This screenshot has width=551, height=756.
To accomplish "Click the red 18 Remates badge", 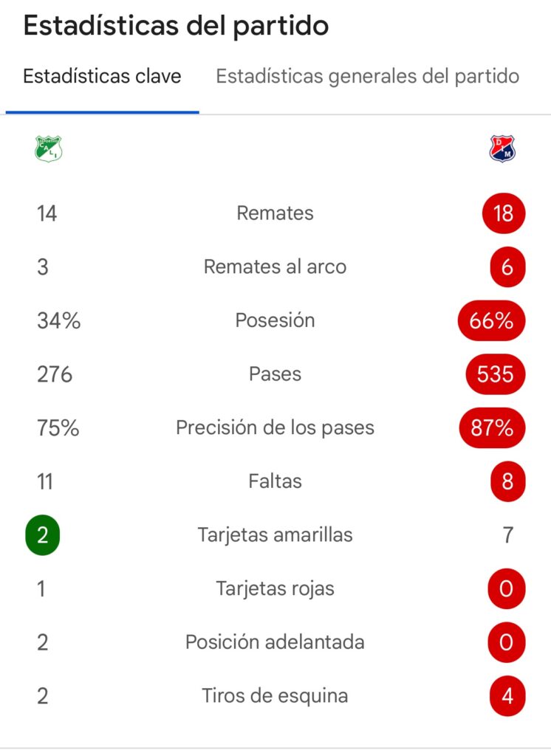I will pyautogui.click(x=503, y=213).
